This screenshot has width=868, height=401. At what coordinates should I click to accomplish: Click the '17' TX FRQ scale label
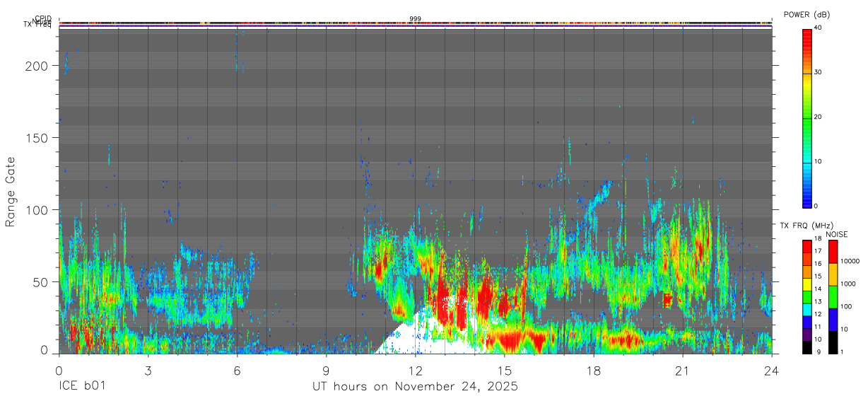(818, 251)
